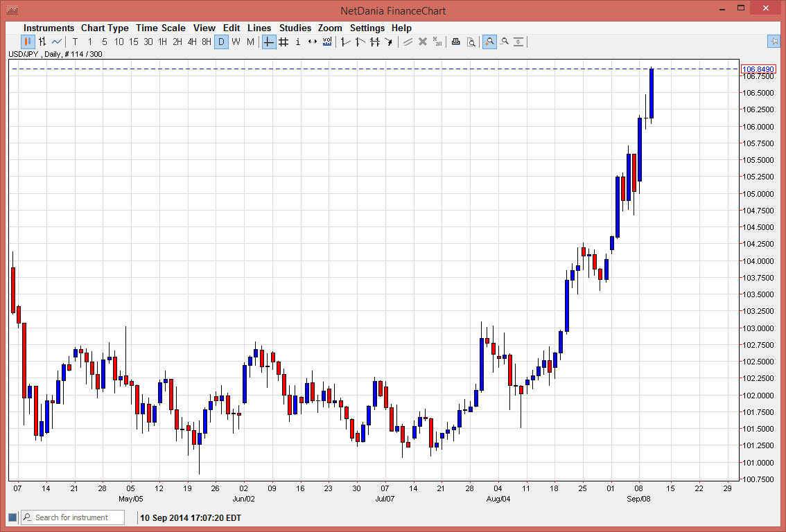Open the Zoom menu options
Screen dimensions: 786x532
point(330,28)
